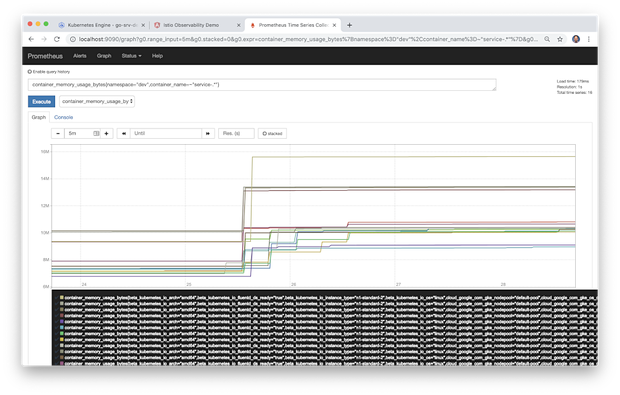This screenshot has width=620, height=395.
Task: Run the query with Execute button
Action: coord(42,102)
